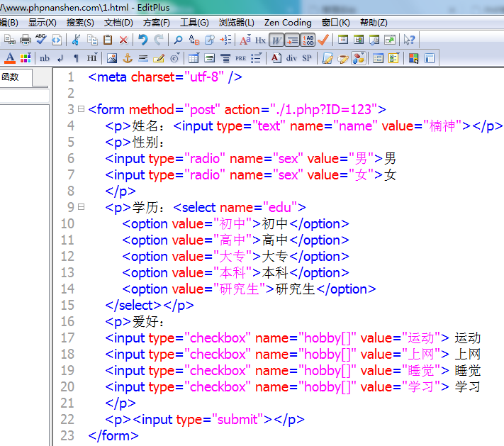
Task: Click the highlighted comment pencil icon
Action: click(159, 58)
